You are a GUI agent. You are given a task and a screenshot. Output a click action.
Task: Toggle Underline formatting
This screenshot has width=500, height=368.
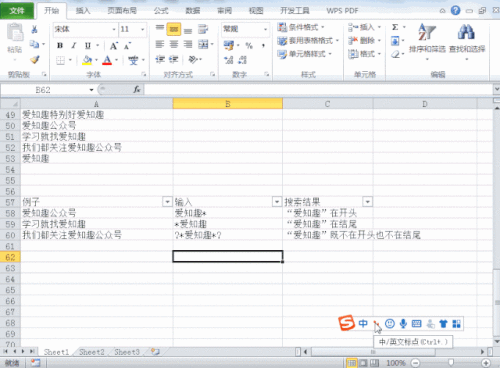(x=87, y=45)
